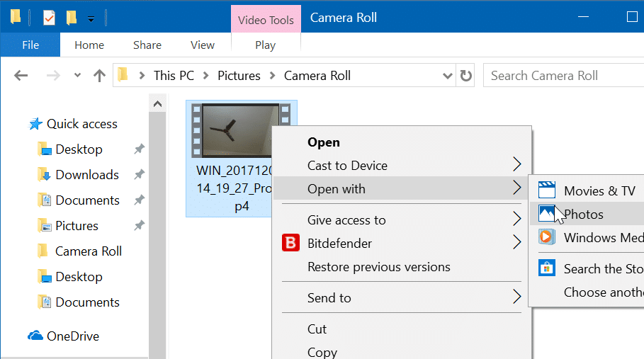Open the recent locations dropdown arrow
Screen dimensions: 644x359
[77, 76]
